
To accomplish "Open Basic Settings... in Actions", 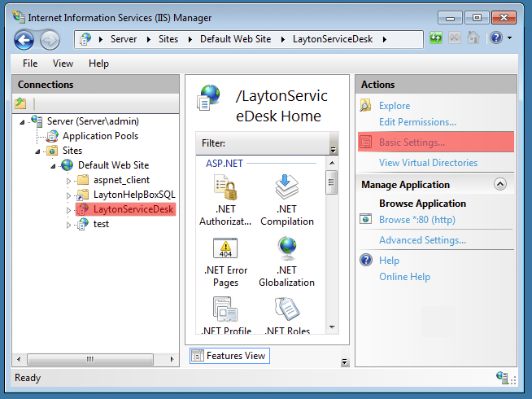I will click(412, 142).
